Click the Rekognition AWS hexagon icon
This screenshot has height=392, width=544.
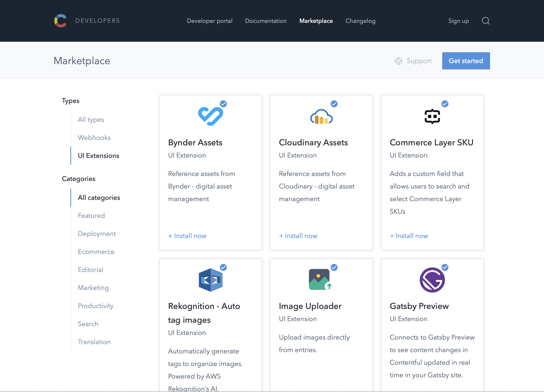[211, 280]
